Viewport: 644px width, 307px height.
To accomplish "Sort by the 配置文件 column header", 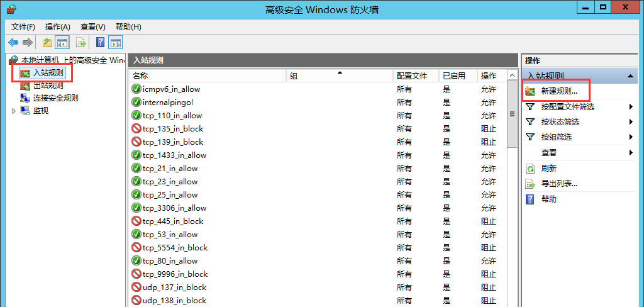I will tap(416, 76).
